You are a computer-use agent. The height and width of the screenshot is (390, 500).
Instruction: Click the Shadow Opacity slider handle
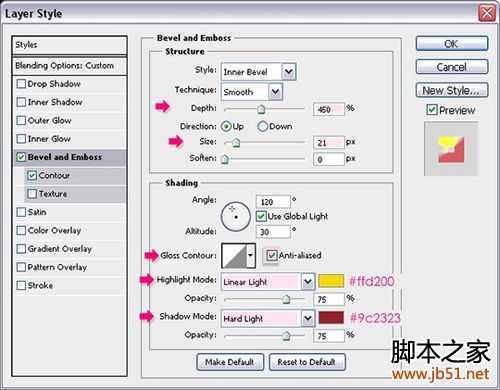click(x=286, y=336)
